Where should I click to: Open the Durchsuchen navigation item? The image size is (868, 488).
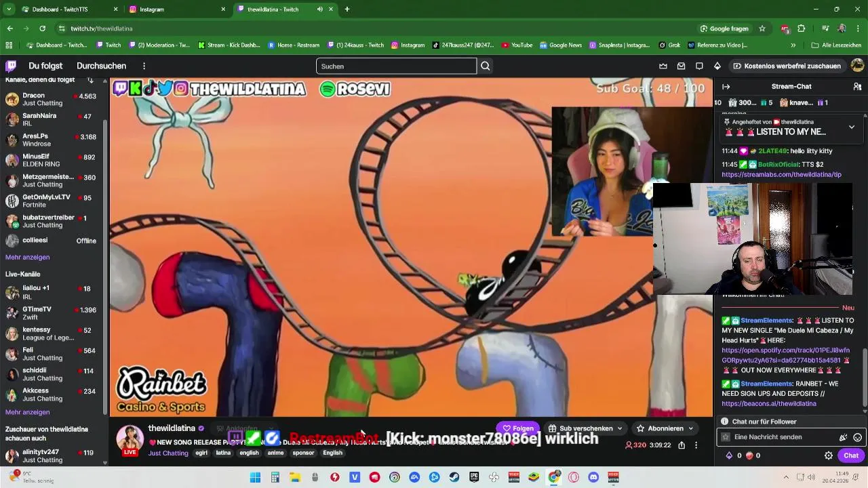[x=101, y=66]
